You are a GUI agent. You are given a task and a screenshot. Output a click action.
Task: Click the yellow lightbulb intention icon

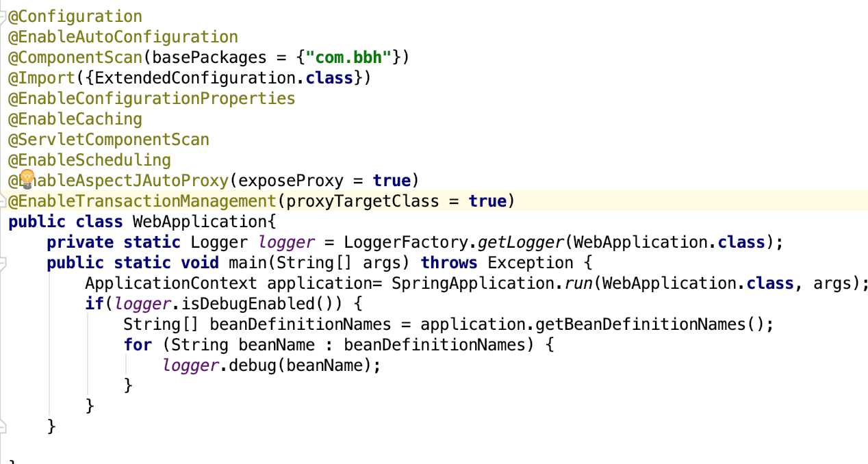27,179
